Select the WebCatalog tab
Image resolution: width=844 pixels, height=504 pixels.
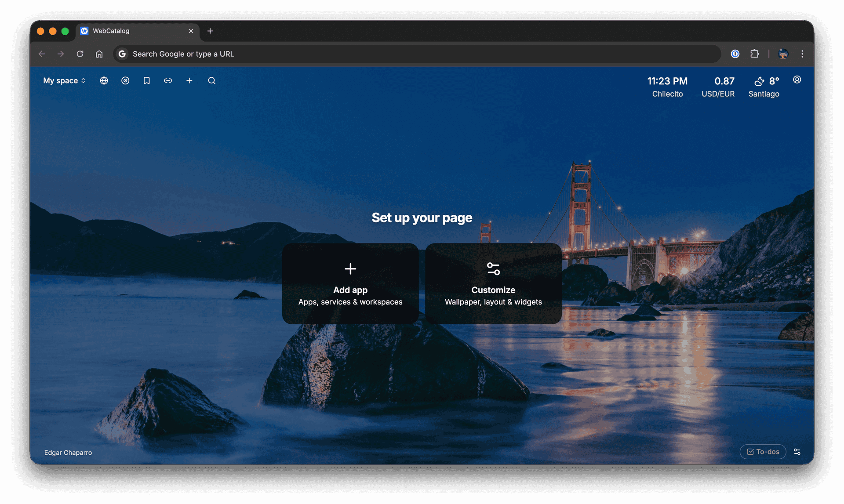(x=137, y=31)
